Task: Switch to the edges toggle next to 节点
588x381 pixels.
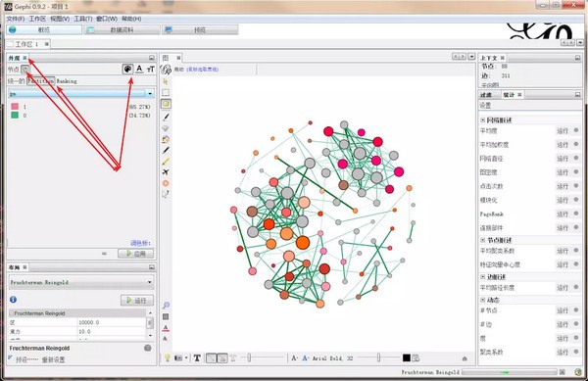Action: [x=24, y=70]
